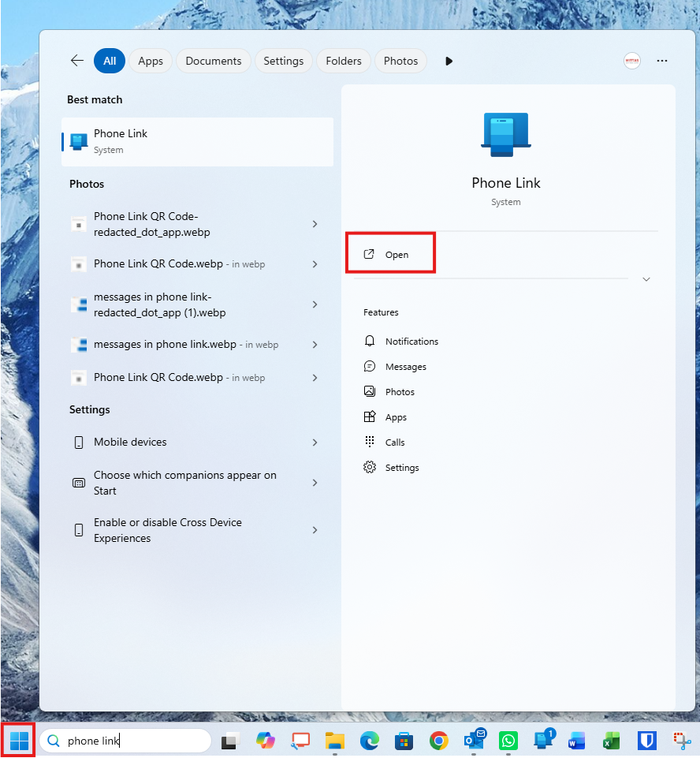Open the Phone Link taskbar icon with badge
This screenshot has width=700, height=758.
(543, 740)
